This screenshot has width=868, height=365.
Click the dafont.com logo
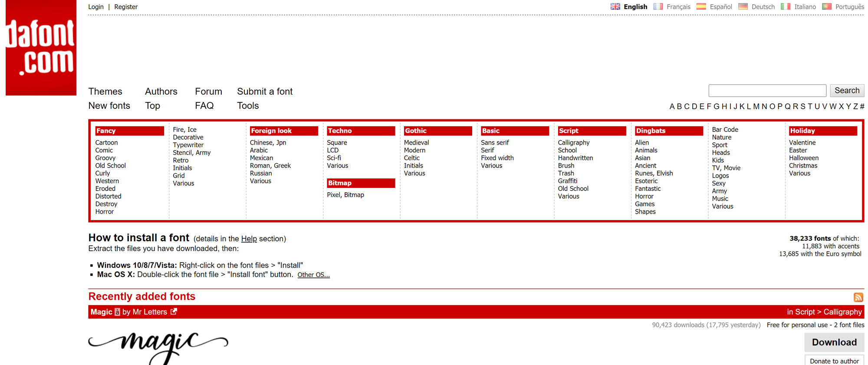click(x=41, y=48)
